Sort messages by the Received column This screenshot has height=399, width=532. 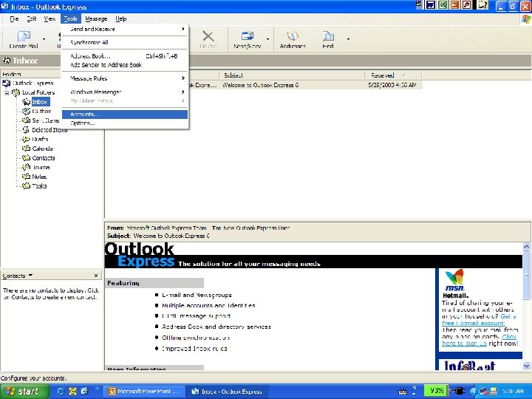[x=393, y=75]
